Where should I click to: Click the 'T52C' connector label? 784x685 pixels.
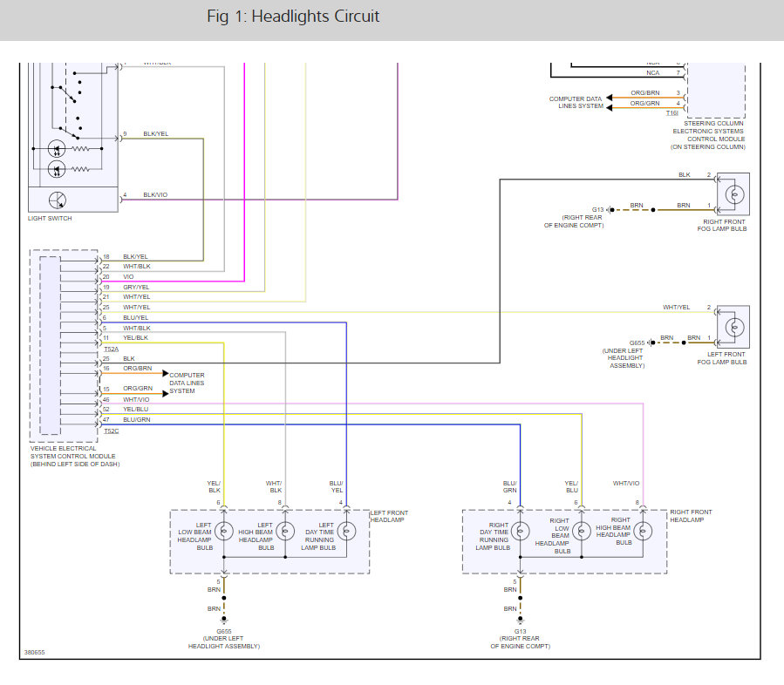[x=111, y=431]
